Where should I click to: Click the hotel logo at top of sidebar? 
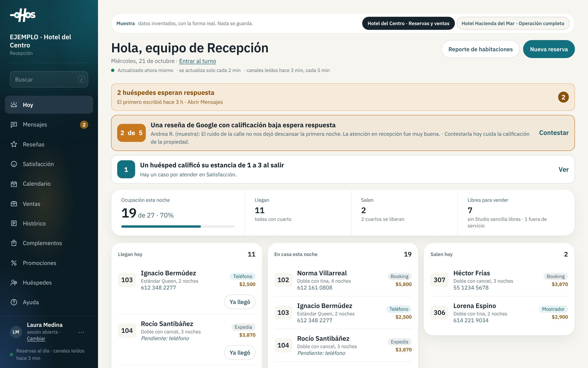pyautogui.click(x=23, y=15)
